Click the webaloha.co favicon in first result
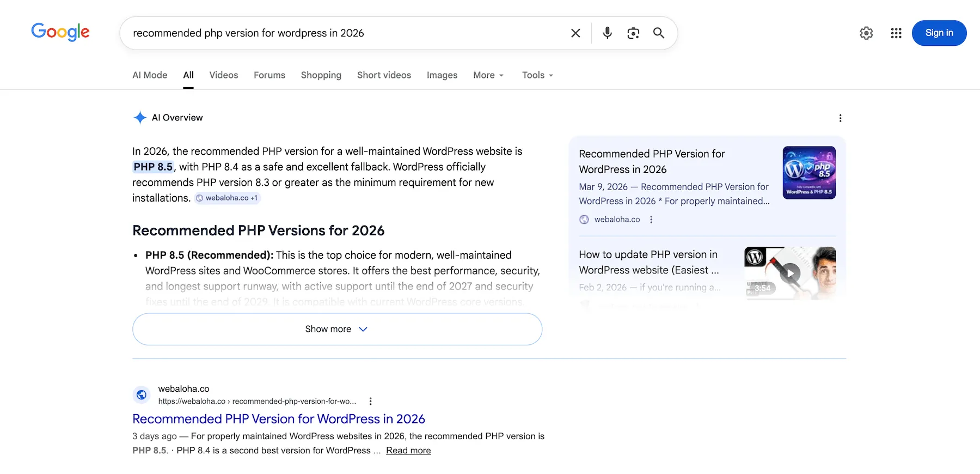 (x=142, y=395)
